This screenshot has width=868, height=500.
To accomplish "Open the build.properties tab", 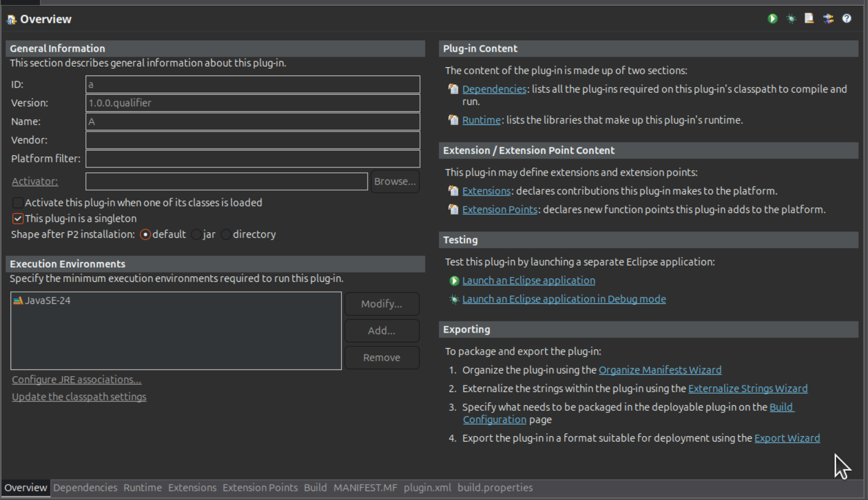I will coord(495,488).
